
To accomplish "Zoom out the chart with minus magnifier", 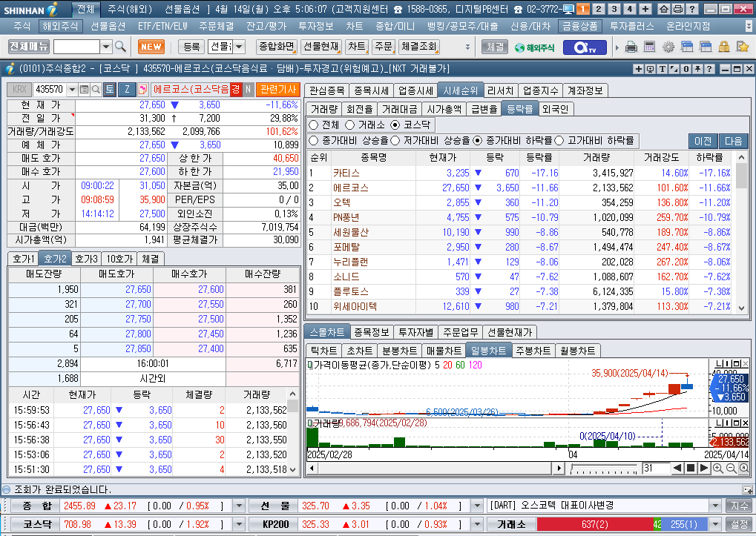I will 731,468.
